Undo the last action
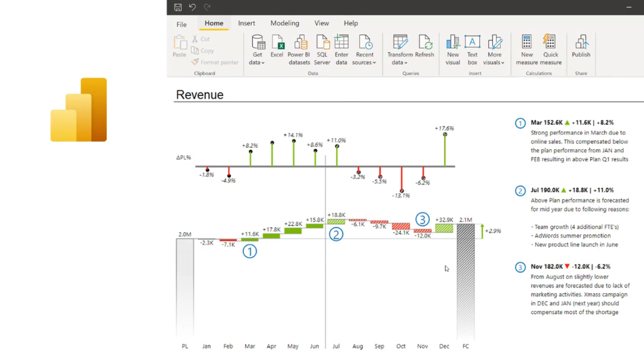Viewport: 644px width, 362px height. 191,7
